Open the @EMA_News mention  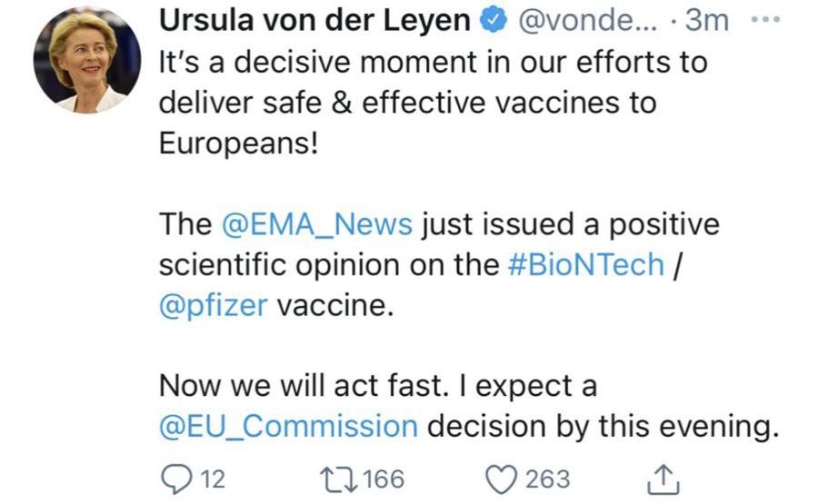click(316, 223)
